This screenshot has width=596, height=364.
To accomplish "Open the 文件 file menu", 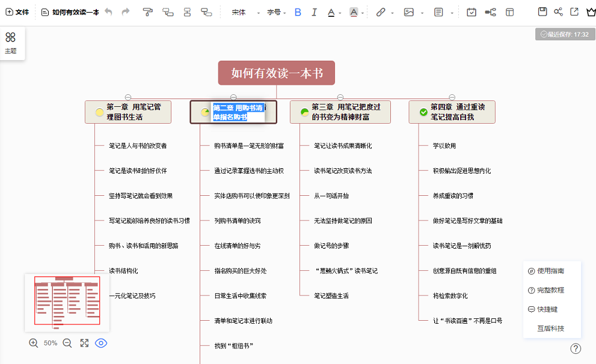I will 17,12.
